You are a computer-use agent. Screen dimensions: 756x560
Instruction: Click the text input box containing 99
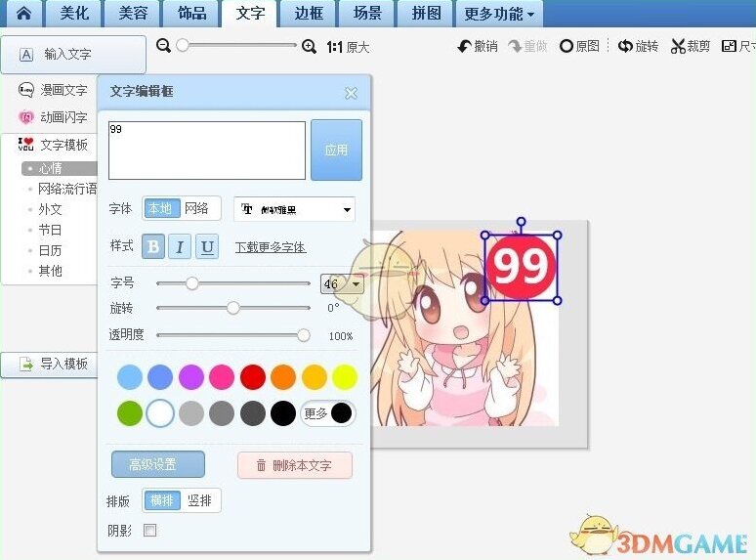(x=206, y=150)
